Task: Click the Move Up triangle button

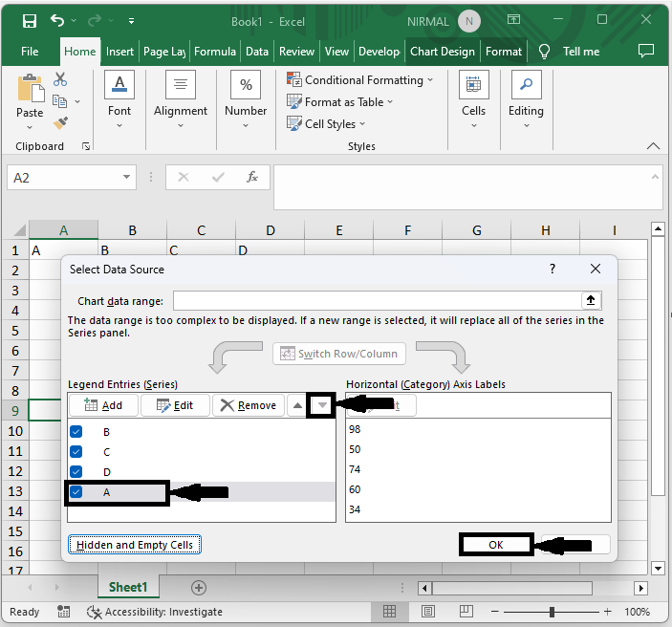Action: (297, 405)
